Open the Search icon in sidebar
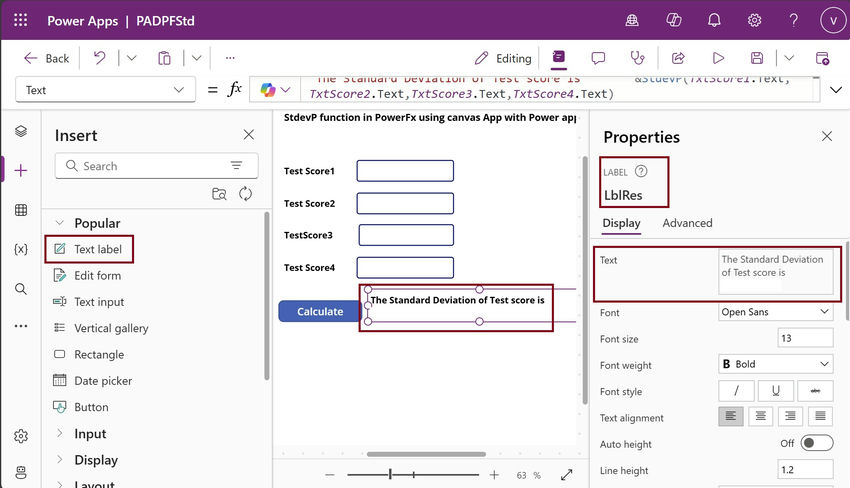Viewport: 850px width, 488px height. pyautogui.click(x=21, y=288)
